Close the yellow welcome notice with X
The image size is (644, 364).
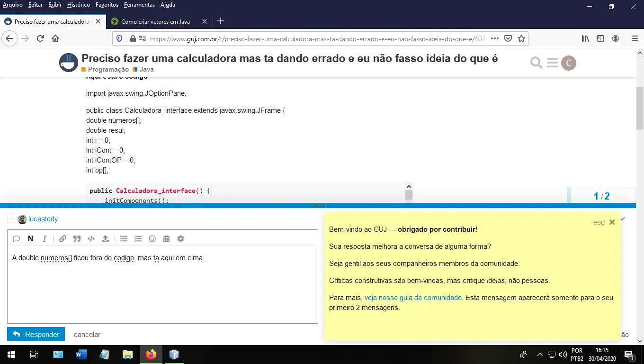[612, 222]
